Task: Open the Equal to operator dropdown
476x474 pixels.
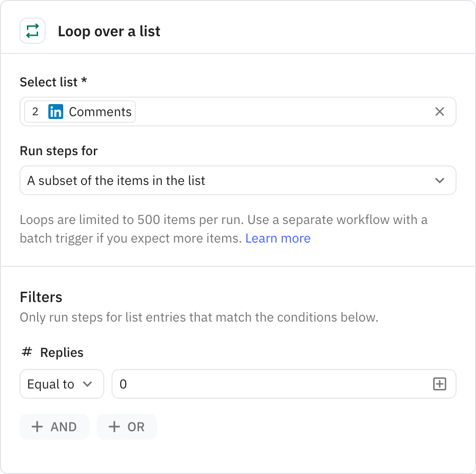Action: click(61, 384)
